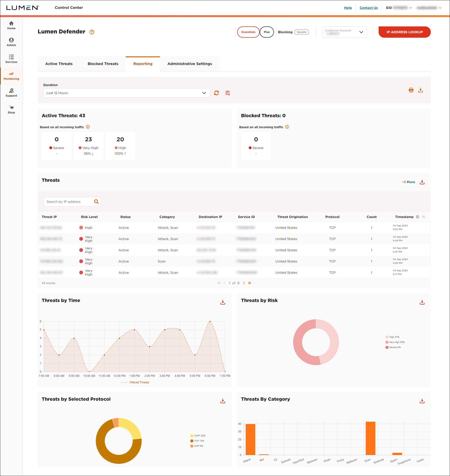Toggle Very High 53% legend entry
The width and height of the screenshot is (450, 476).
tap(395, 342)
